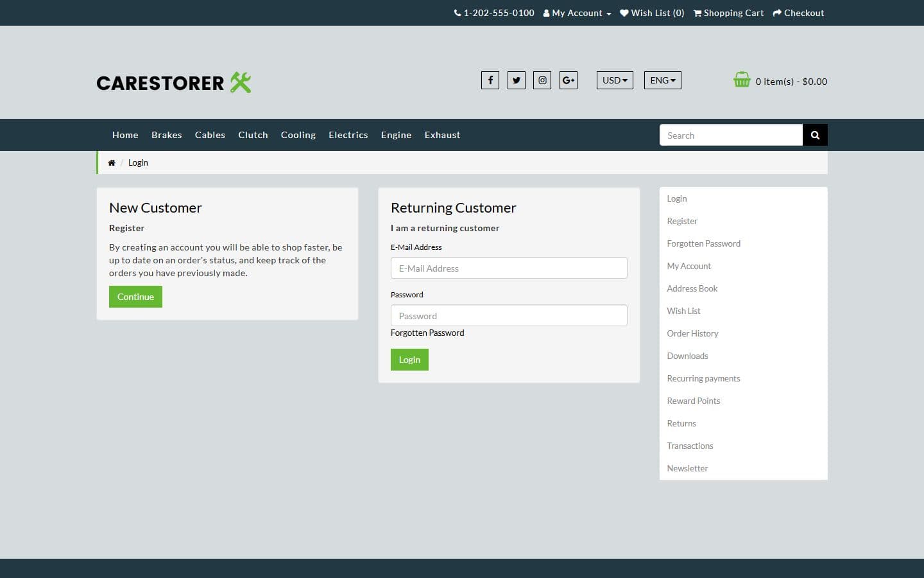This screenshot has width=924, height=578.
Task: Open the ENG language dropdown
Action: coord(663,80)
